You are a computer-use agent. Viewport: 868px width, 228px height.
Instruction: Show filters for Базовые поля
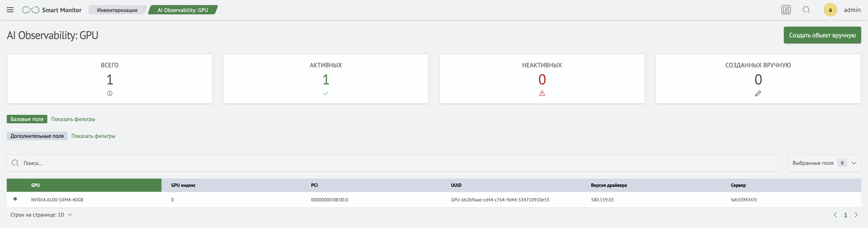73,119
